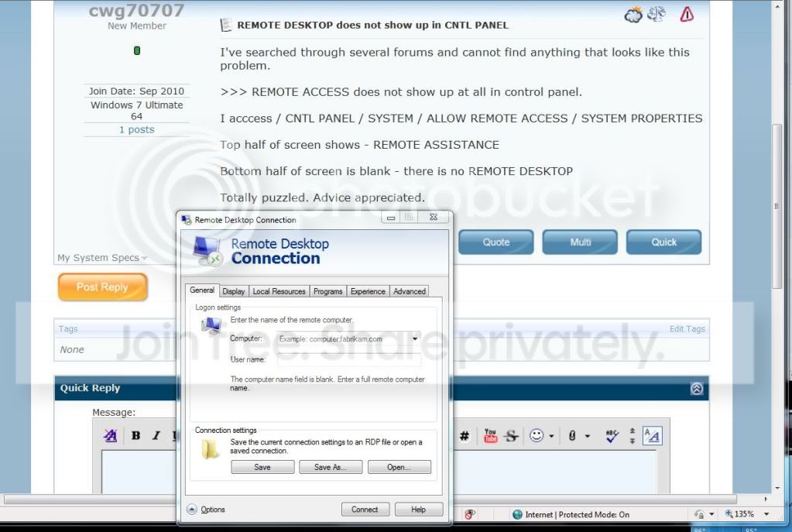This screenshot has width=792, height=532.
Task: Click the Open... button in Connection settings
Action: [399, 467]
